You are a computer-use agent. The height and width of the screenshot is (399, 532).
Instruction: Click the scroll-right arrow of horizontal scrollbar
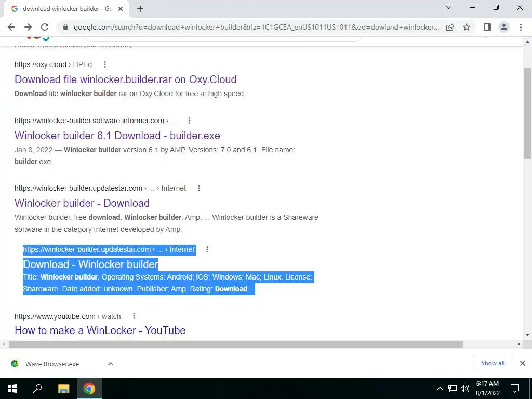tap(519, 344)
